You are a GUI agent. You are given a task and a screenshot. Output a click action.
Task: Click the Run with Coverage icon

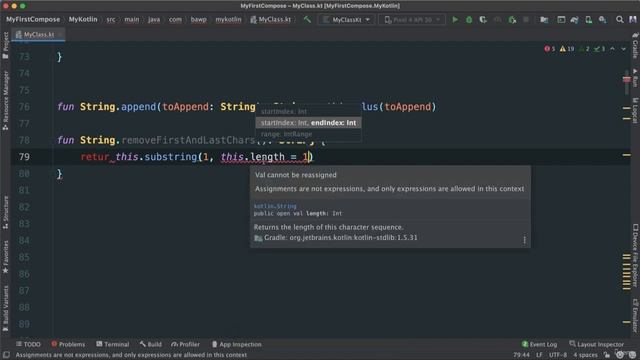483,19
